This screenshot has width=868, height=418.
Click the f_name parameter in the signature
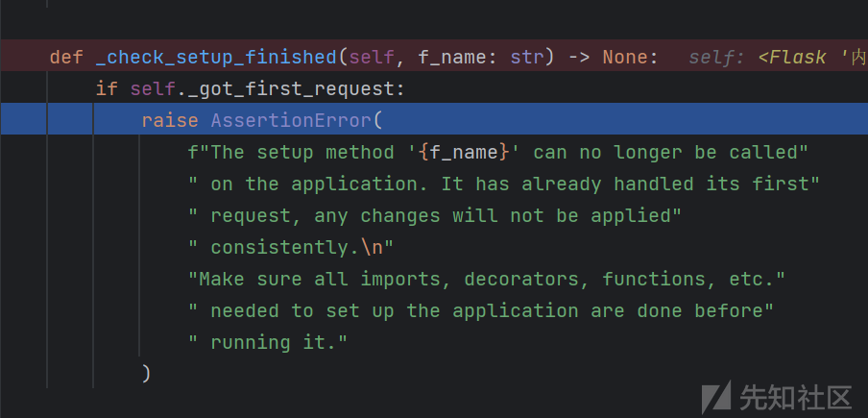point(458,57)
